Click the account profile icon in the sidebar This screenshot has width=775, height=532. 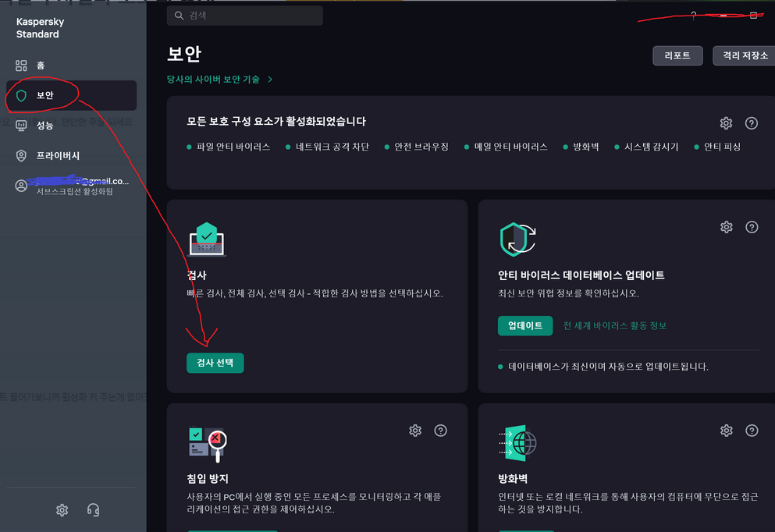21,186
